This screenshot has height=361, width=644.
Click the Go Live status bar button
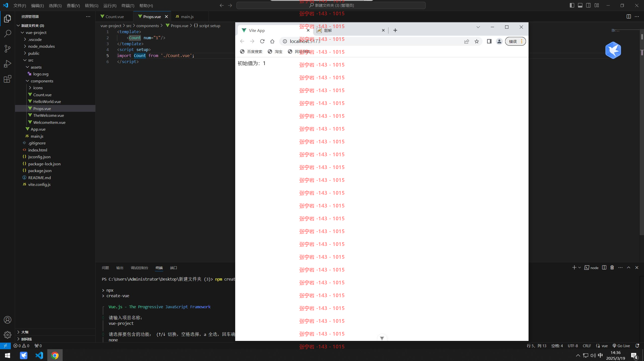(x=621, y=346)
